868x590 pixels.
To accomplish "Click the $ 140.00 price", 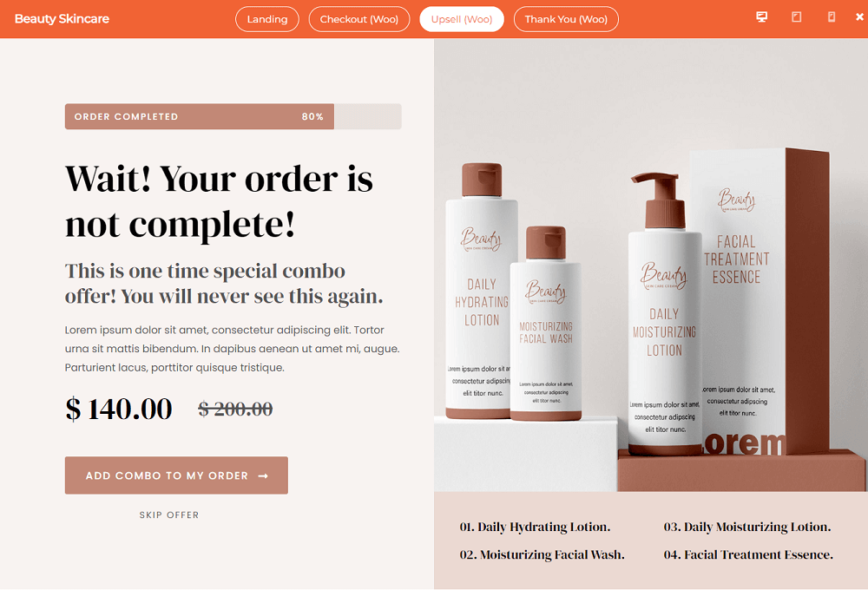I will click(118, 409).
